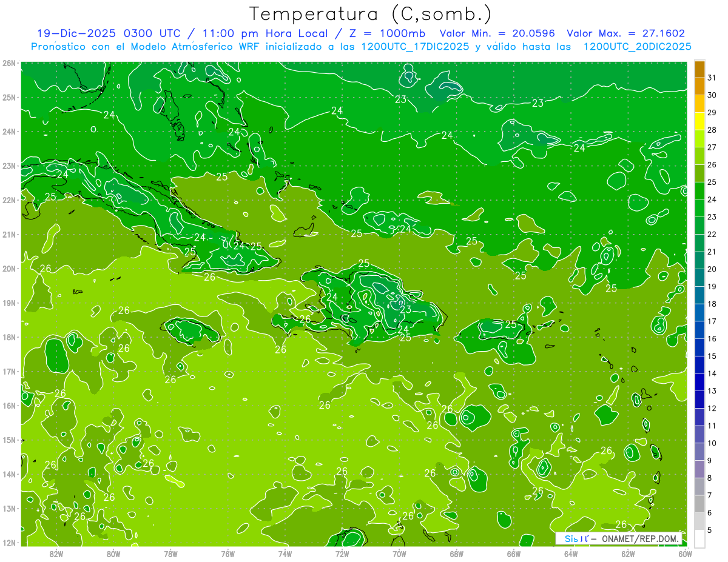Click the "14N" latitude axis label
This screenshot has height=562, width=728.
9,474
